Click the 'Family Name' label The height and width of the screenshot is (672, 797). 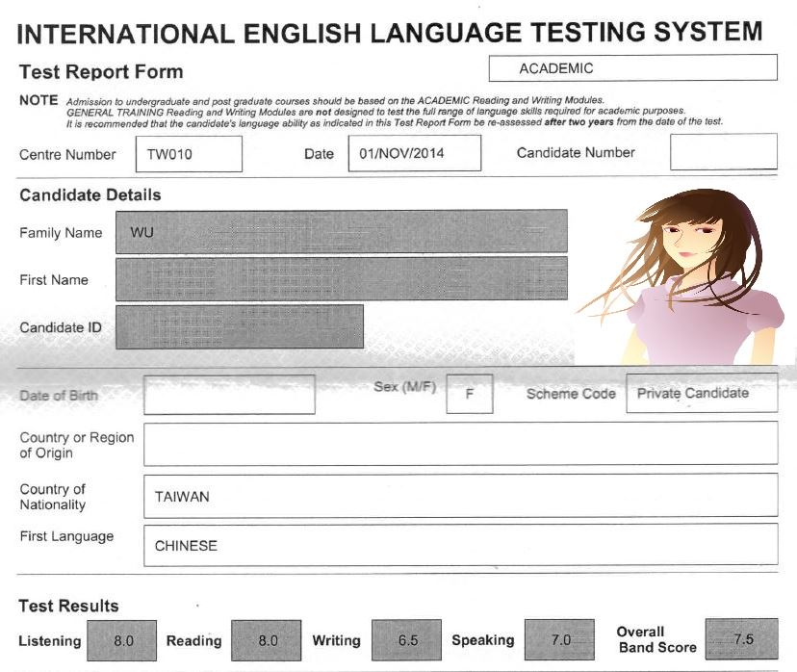[x=61, y=233]
